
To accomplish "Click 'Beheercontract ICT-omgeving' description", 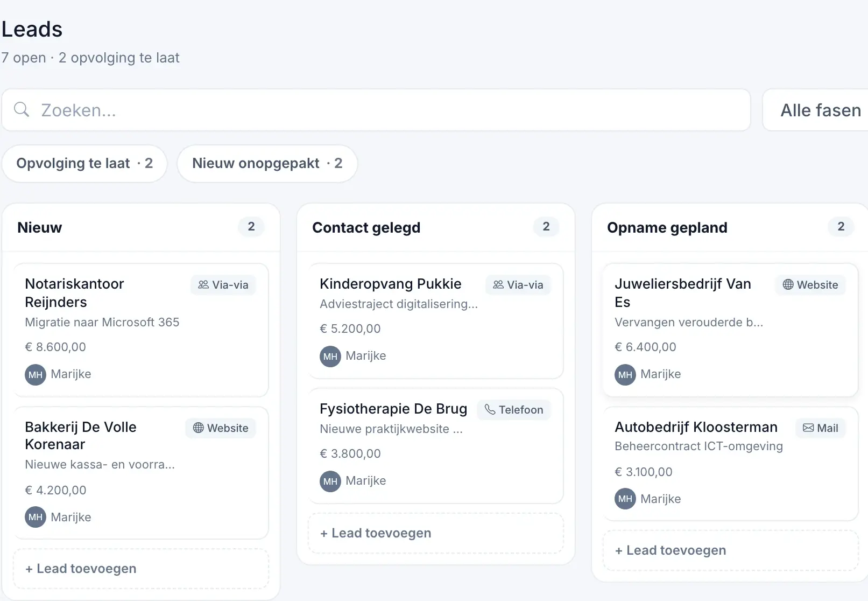I will point(699,446).
